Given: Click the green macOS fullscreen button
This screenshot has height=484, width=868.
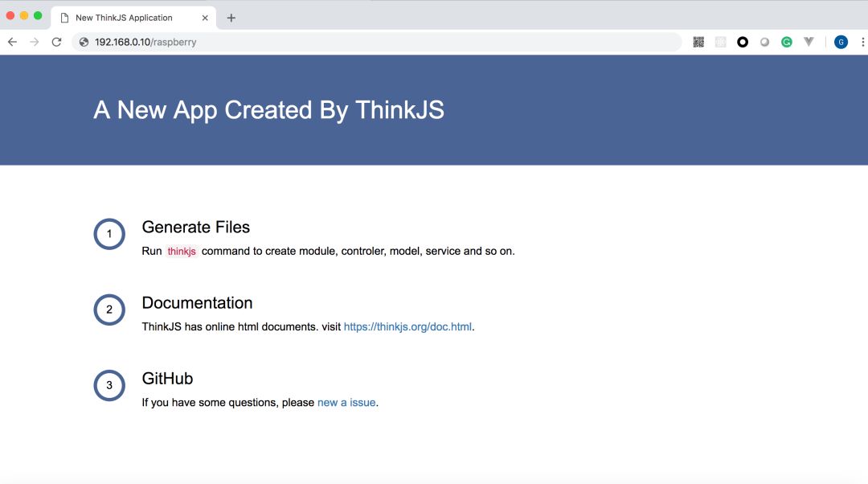Looking at the screenshot, I should point(38,15).
